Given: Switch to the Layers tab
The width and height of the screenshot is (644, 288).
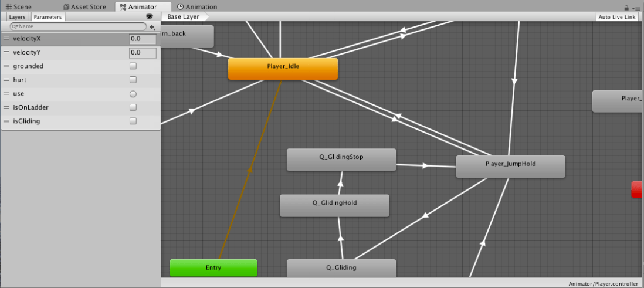Looking at the screenshot, I should click(x=17, y=17).
